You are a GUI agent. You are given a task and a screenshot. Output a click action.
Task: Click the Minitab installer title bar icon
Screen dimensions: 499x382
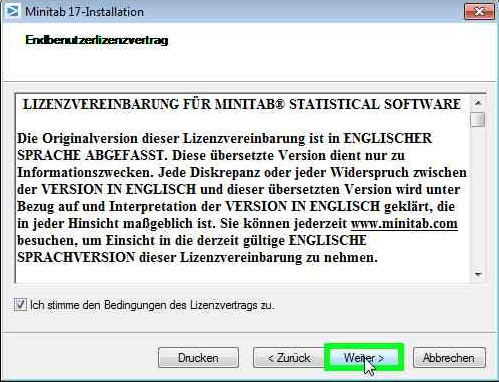(x=13, y=11)
